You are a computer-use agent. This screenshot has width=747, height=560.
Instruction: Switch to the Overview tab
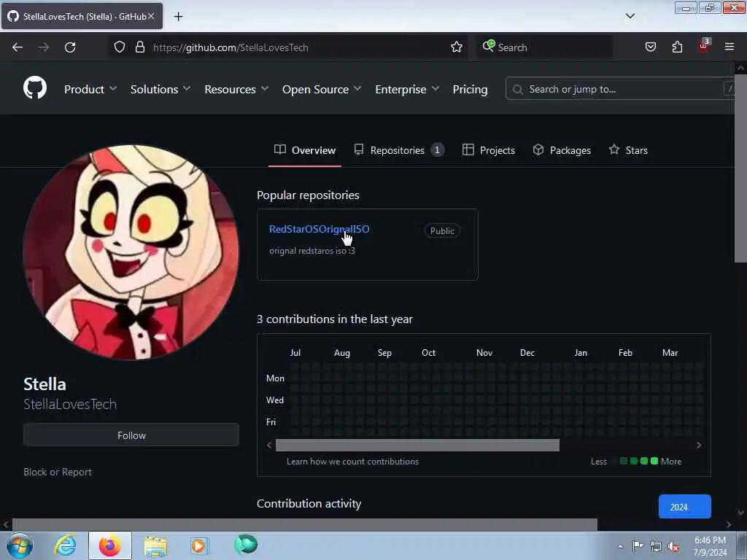[x=305, y=150]
